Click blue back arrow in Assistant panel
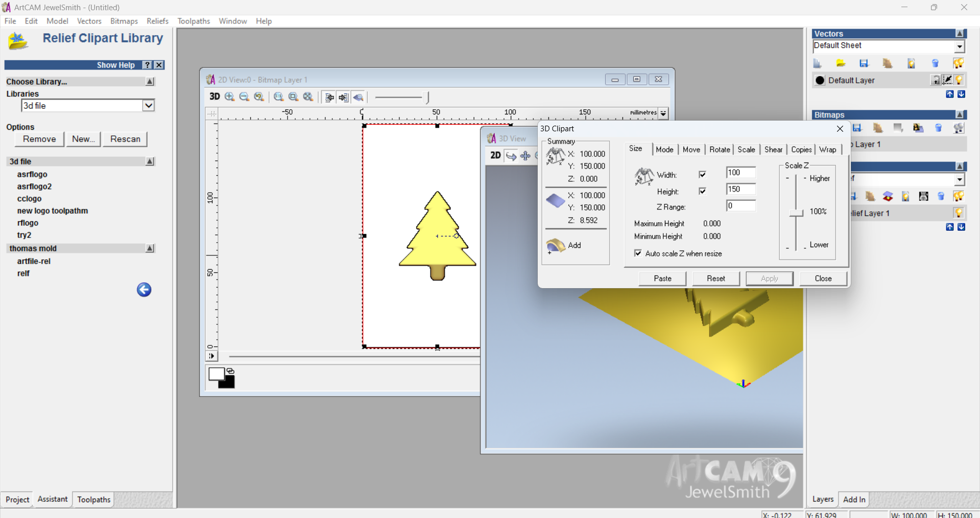 click(144, 290)
